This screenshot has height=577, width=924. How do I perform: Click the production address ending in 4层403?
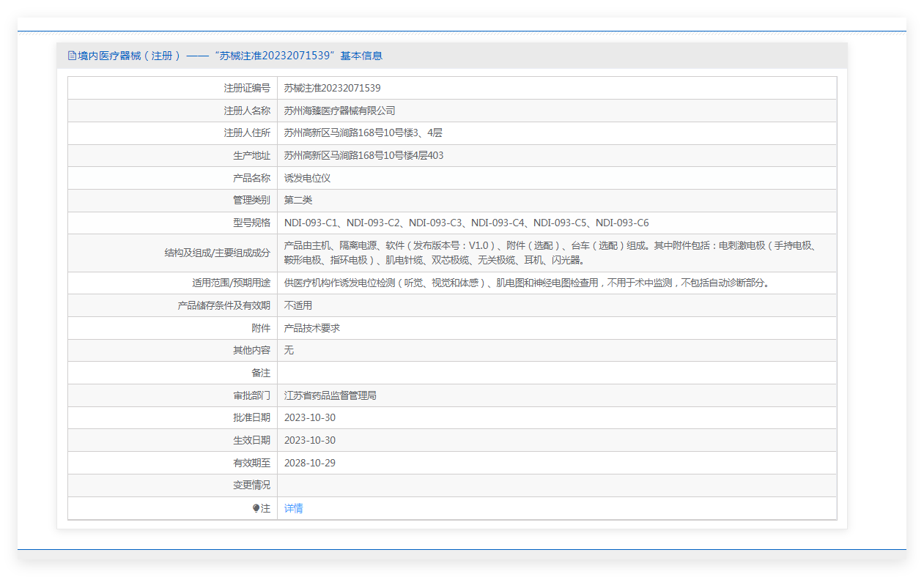tap(363, 155)
